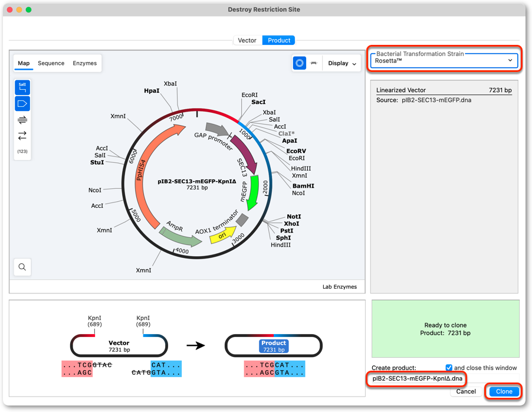Screen dimensions: 532x412
Task: Click the blue Product diagram label
Action: point(274,346)
